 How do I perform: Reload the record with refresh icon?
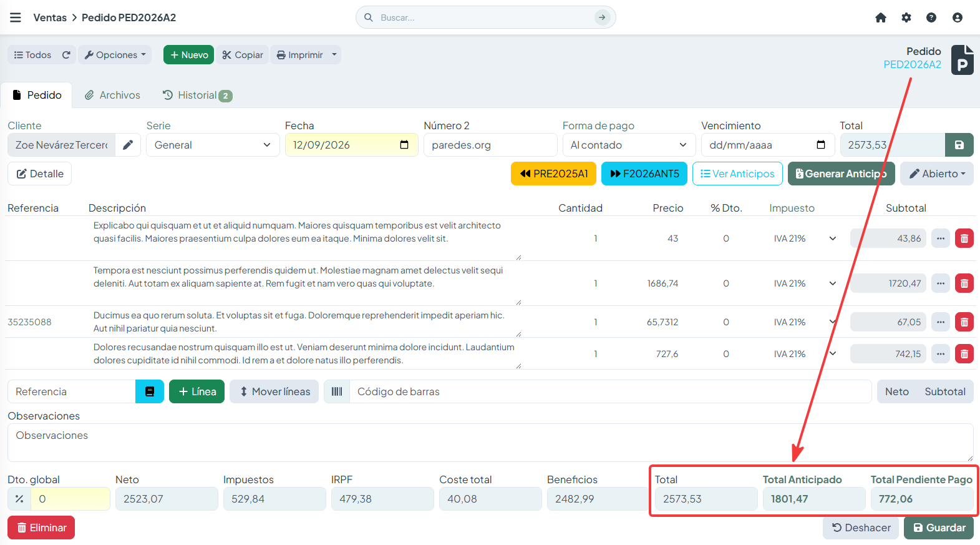[x=66, y=55]
